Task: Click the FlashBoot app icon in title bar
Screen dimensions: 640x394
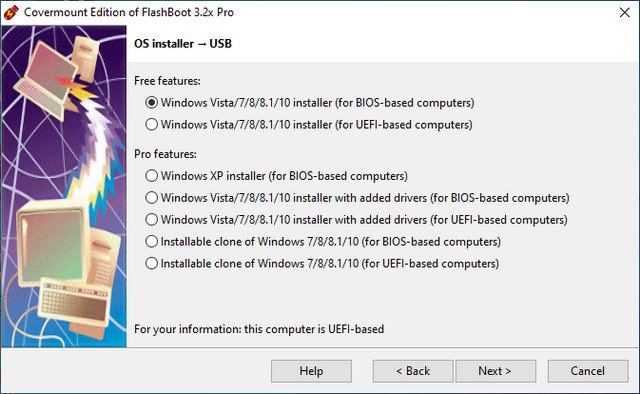Action: tap(11, 12)
